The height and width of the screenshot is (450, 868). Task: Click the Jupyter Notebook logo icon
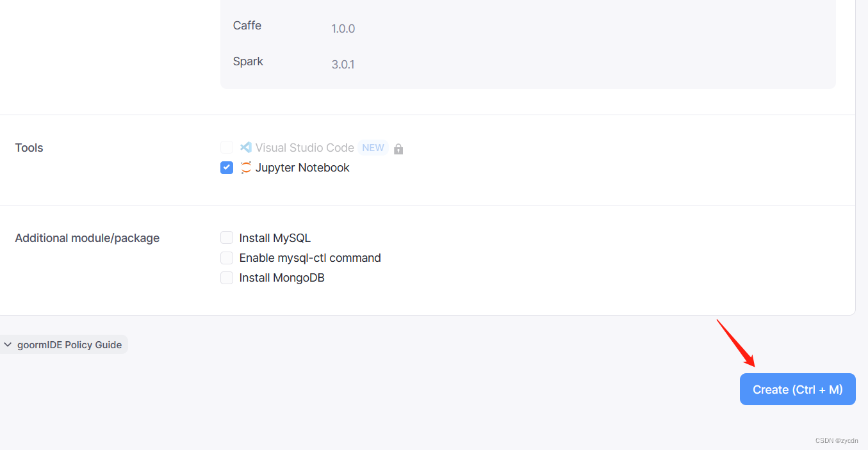click(x=246, y=168)
